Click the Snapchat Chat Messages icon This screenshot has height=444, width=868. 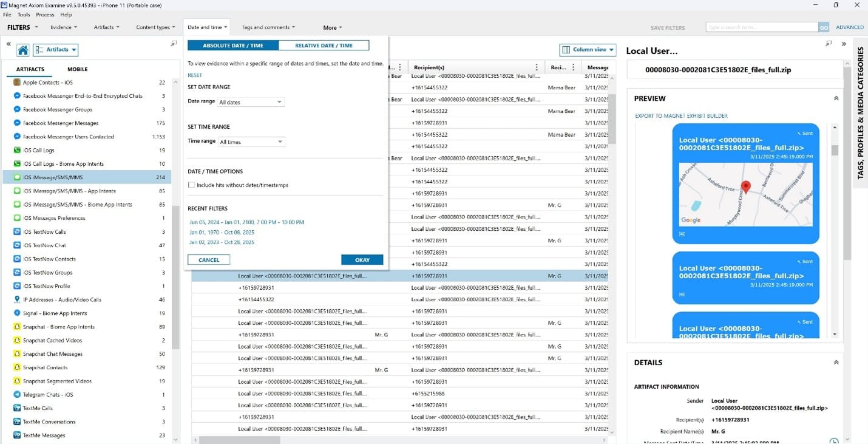[x=18, y=353]
